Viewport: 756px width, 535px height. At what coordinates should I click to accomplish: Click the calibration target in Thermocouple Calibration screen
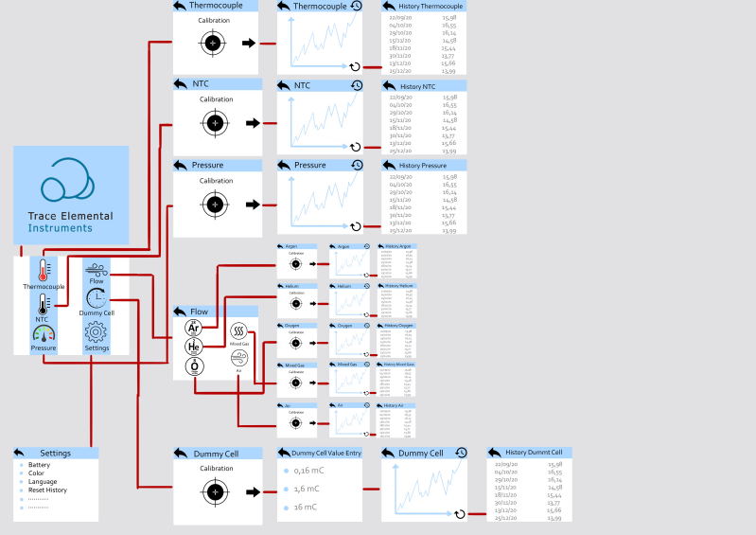point(213,44)
